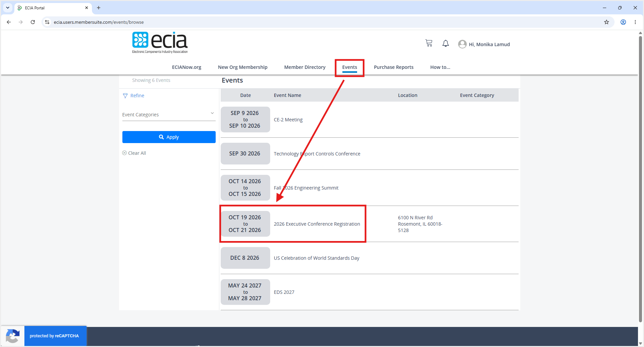This screenshot has height=347, width=644.
Task: Open the How to... menu
Action: (440, 67)
